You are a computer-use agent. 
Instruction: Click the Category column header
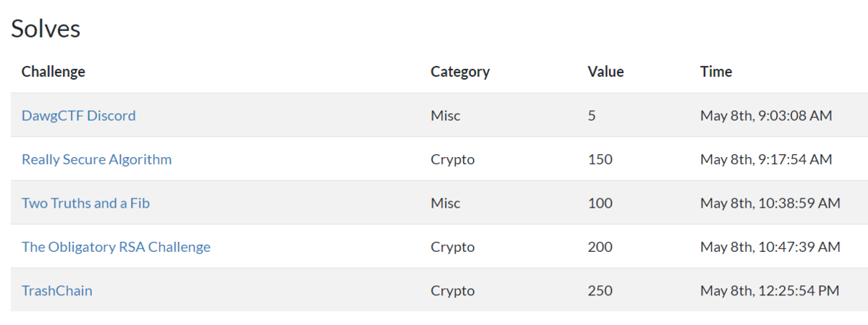pyautogui.click(x=460, y=72)
